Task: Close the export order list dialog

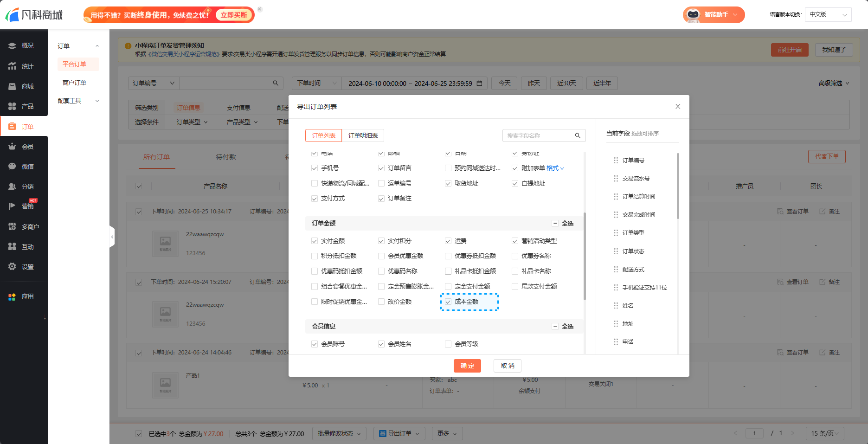Action: point(678,106)
